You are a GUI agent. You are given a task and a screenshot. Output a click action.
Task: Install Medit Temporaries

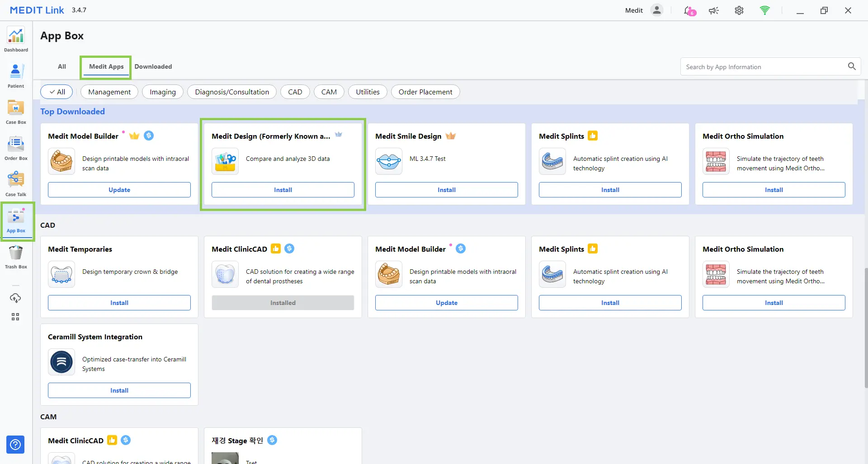coord(119,303)
